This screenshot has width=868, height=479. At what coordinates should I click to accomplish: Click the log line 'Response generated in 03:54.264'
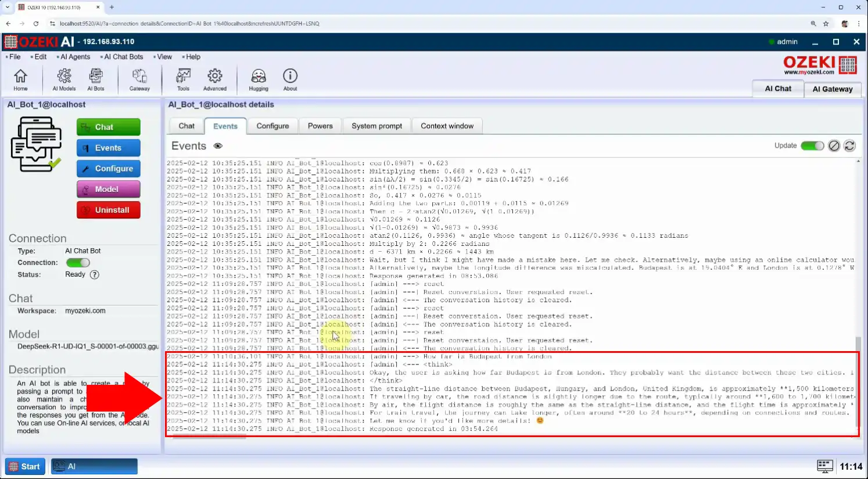pos(434,429)
